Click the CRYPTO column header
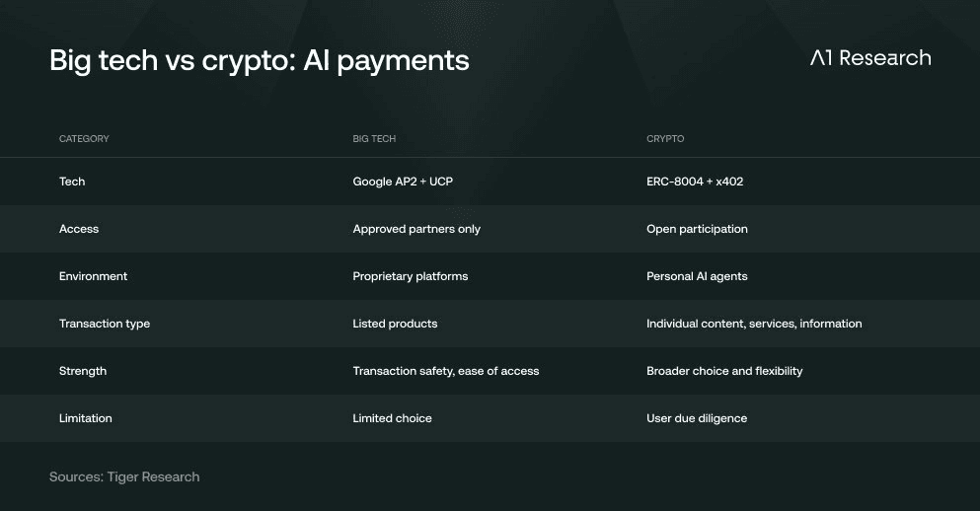 [665, 139]
